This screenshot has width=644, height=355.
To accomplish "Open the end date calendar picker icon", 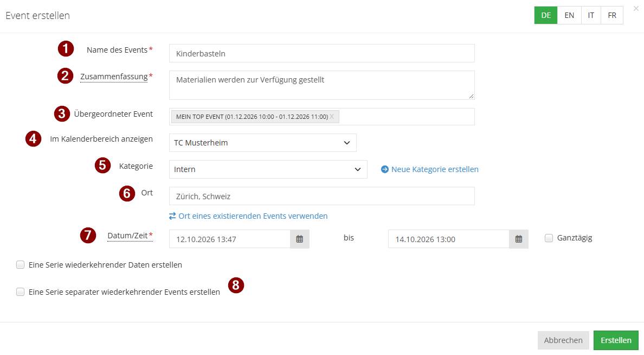I will pos(519,239).
